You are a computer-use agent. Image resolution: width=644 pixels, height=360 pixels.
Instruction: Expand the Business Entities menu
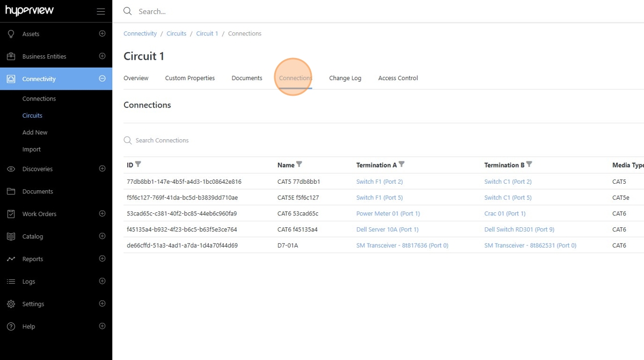pos(102,56)
